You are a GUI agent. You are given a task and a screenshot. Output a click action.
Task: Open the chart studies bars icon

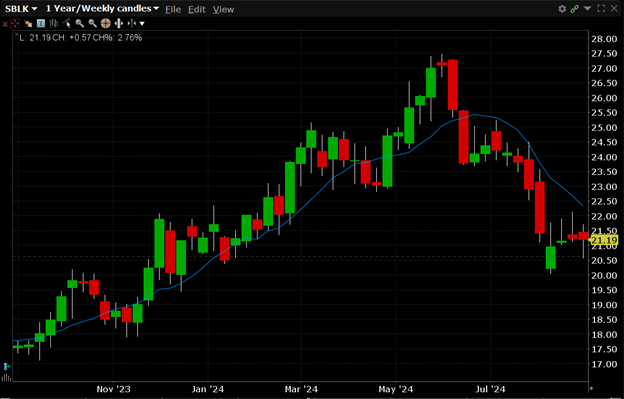point(53,23)
